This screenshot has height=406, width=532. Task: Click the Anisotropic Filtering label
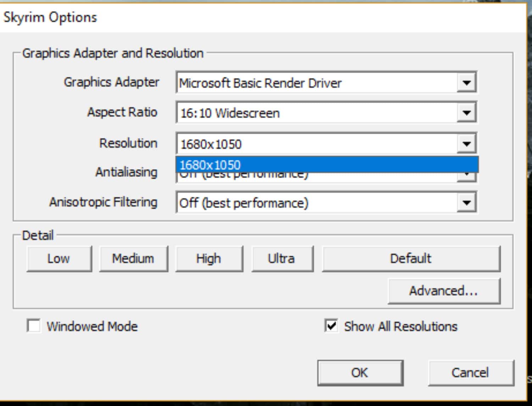[x=103, y=202]
